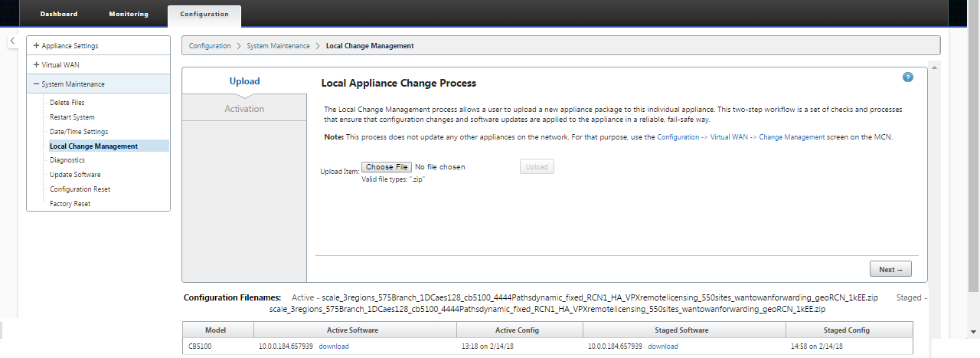This screenshot has height=358, width=980.
Task: Click the scrollbar down arrow
Action: coord(974,331)
